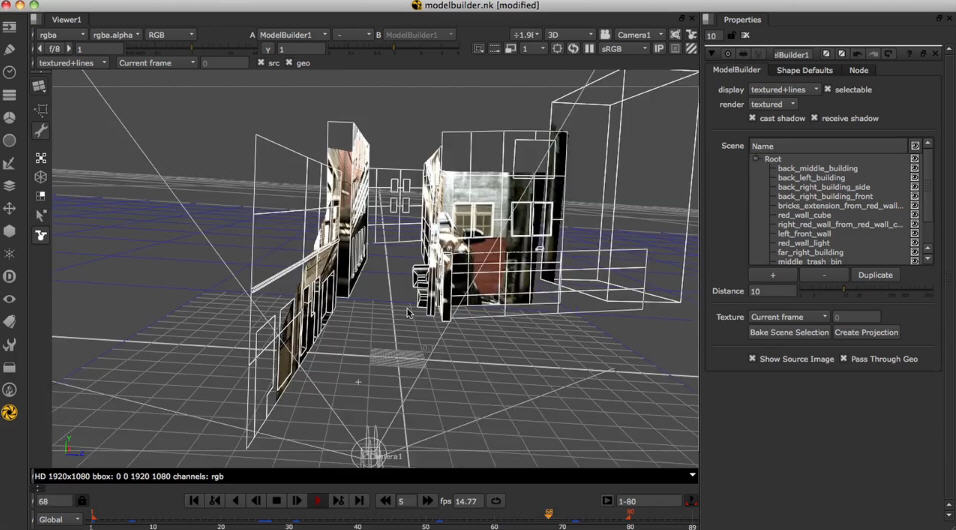Select the wrench edit tool in viewer toolbar

(41, 131)
